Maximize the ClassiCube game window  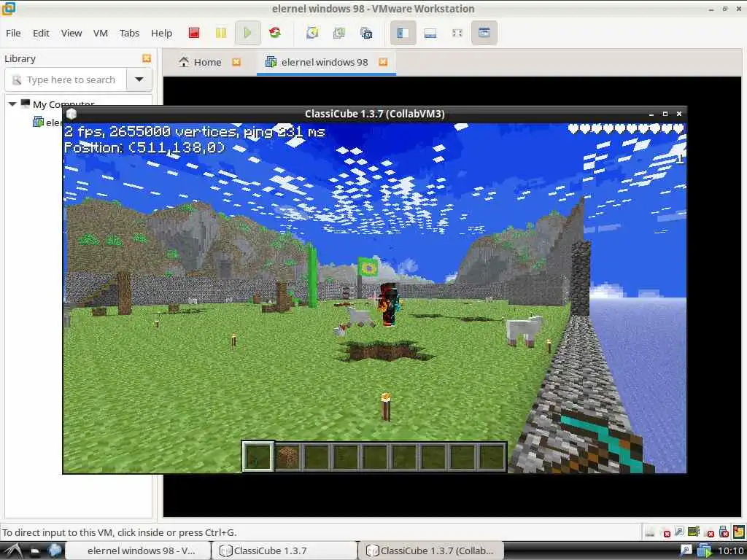[x=665, y=114]
